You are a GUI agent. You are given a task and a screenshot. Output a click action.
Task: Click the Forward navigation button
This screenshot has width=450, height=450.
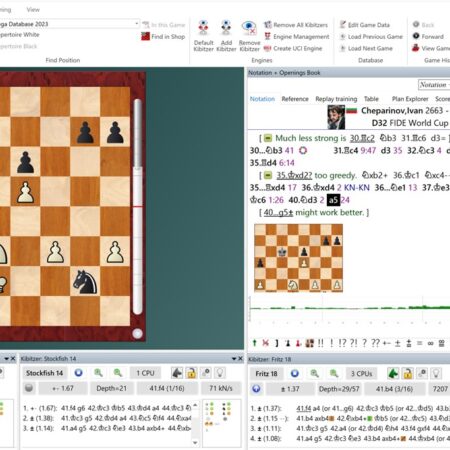428,37
